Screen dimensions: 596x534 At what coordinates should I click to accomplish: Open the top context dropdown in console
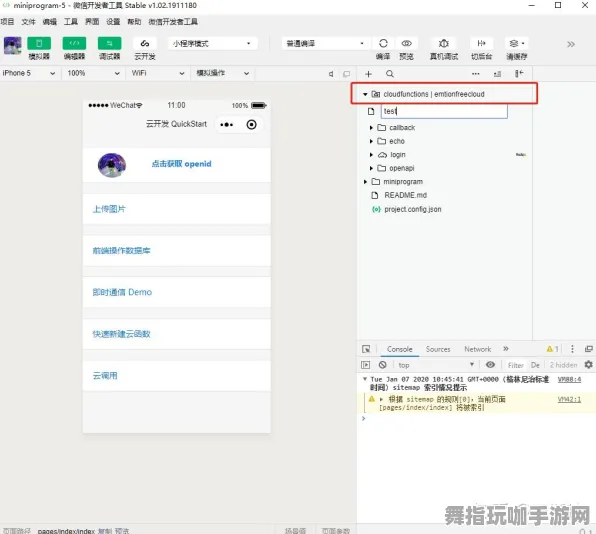[436, 365]
